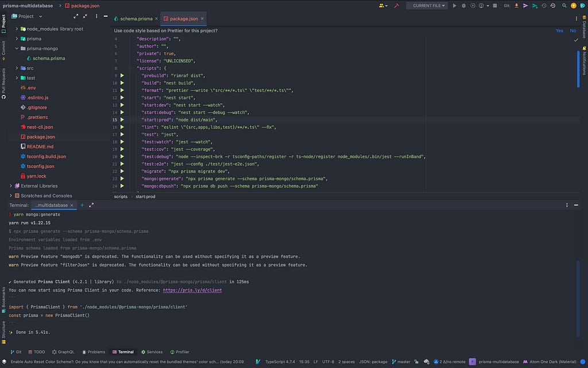Accept Prettier code style with Yes
The width and height of the screenshot is (588, 368).
coord(559,30)
